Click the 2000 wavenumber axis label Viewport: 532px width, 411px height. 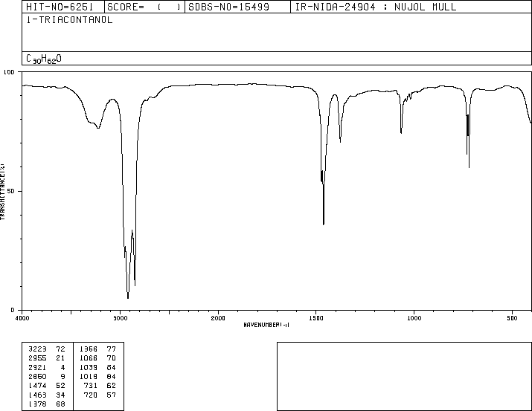[218, 318]
